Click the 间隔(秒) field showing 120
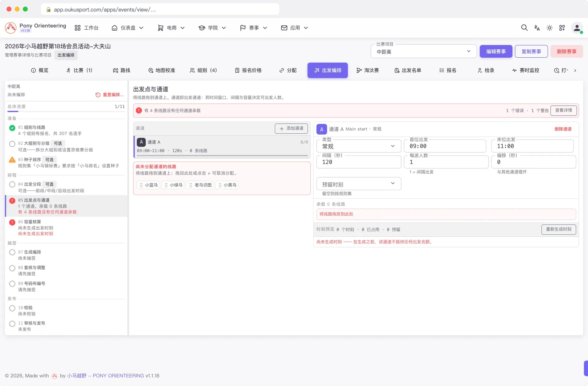 359,162
